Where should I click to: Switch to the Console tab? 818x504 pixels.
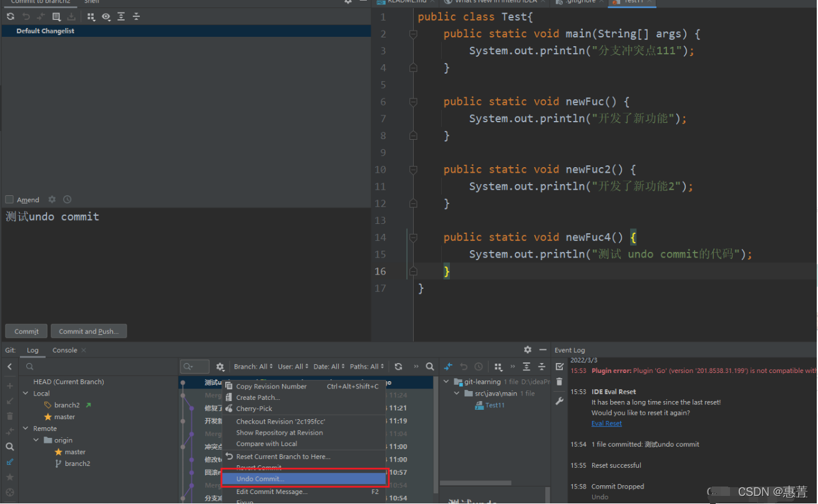point(65,350)
